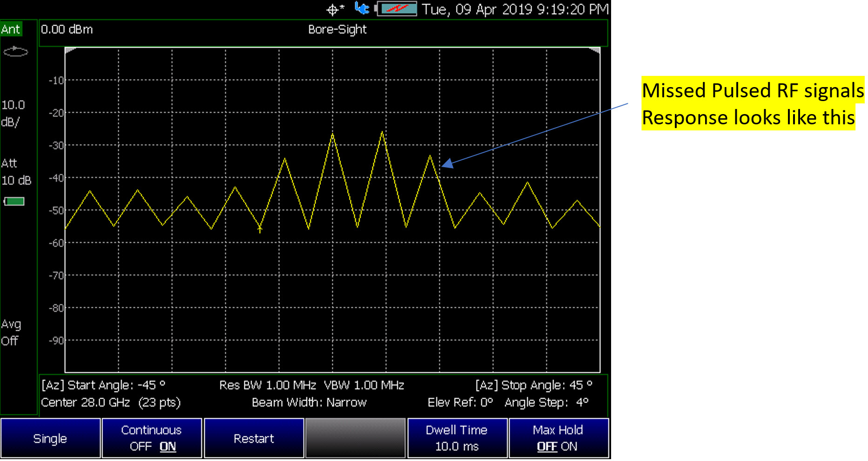This screenshot has width=868, height=461.
Task: Click the green battery icon in left panel
Action: (x=14, y=202)
